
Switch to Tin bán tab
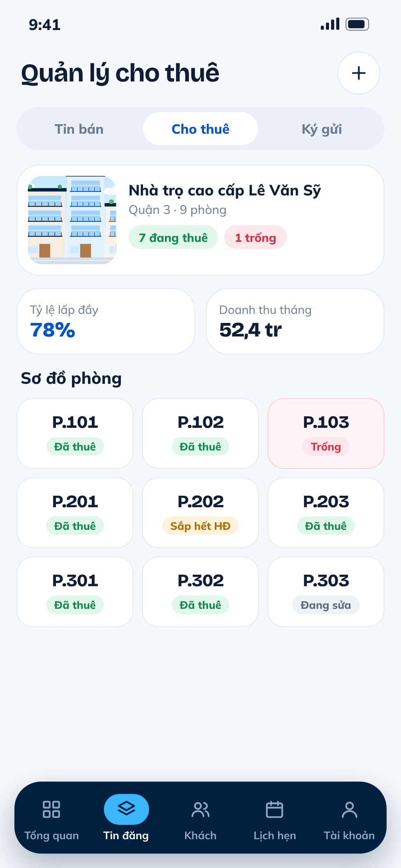click(79, 129)
